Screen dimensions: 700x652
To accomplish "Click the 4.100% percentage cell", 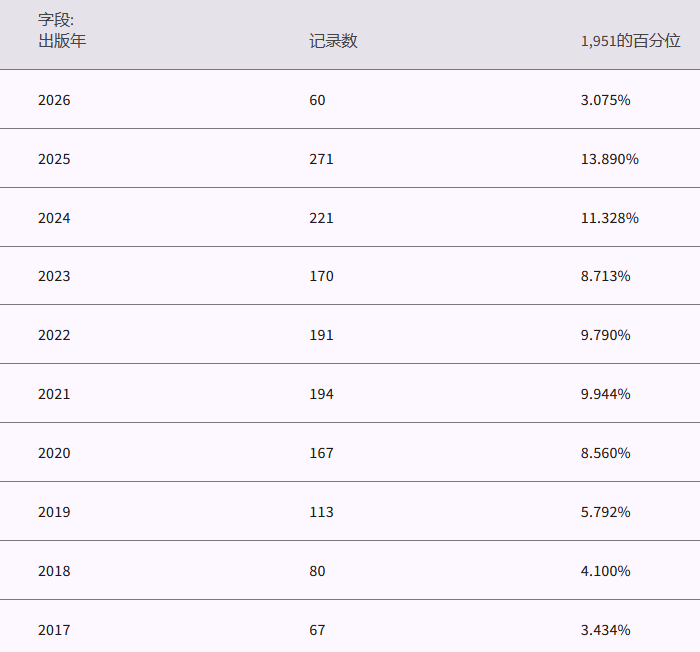I will tap(605, 571).
